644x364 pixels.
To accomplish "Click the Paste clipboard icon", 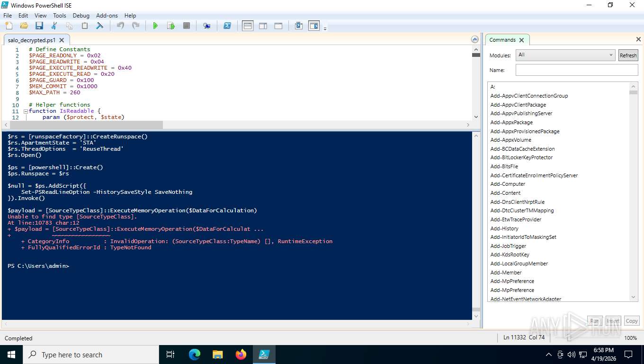I will (x=84, y=26).
